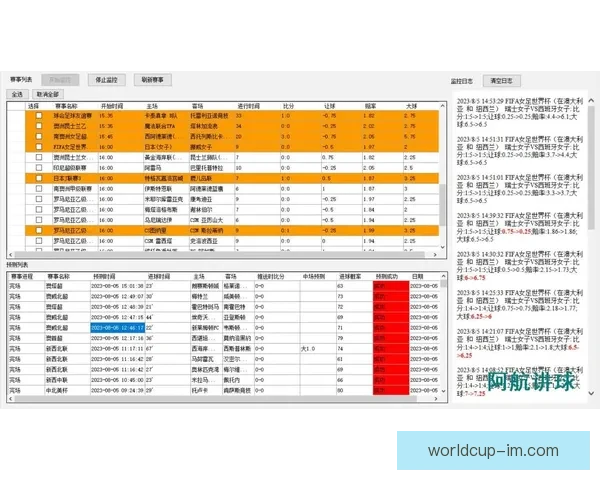Click the match list scroll-up arrow
Image resolution: width=600 pixels, height=480 pixels.
443,105
